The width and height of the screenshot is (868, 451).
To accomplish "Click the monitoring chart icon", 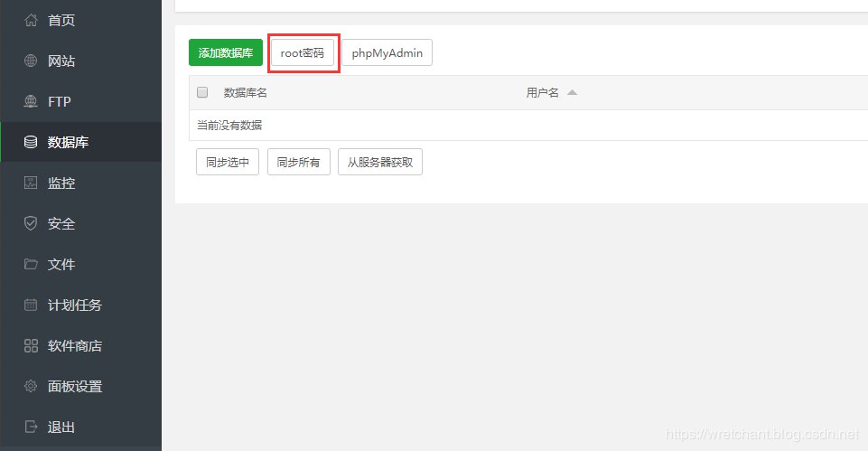I will click(31, 183).
